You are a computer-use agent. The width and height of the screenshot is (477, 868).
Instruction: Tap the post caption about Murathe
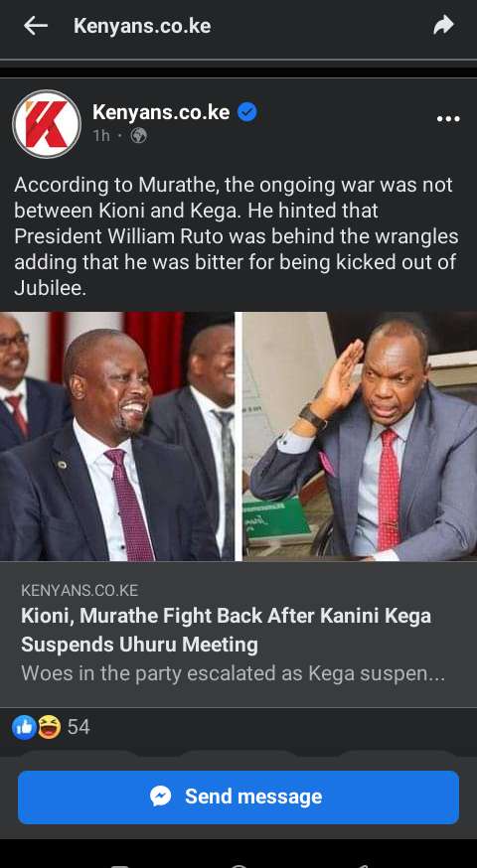point(237,236)
